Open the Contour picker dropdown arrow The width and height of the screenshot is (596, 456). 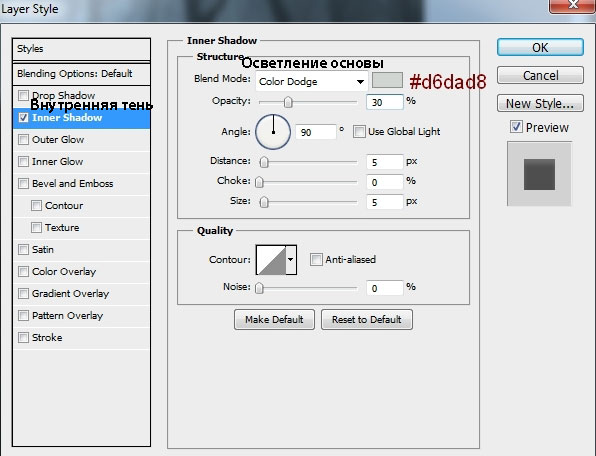tap(291, 260)
